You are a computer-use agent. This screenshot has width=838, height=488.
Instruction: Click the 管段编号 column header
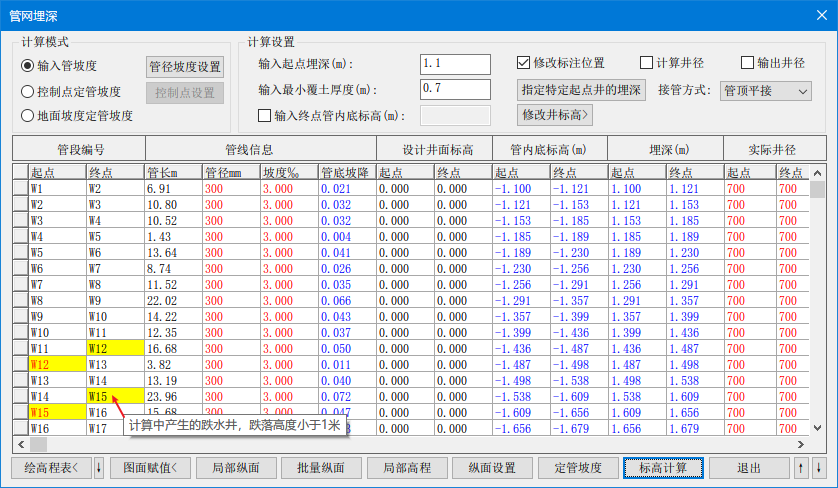79,150
